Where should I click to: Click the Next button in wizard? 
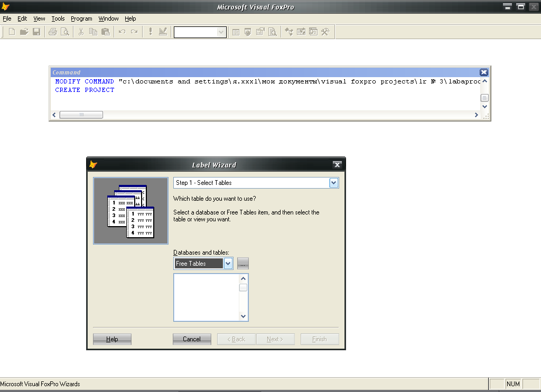tap(275, 339)
